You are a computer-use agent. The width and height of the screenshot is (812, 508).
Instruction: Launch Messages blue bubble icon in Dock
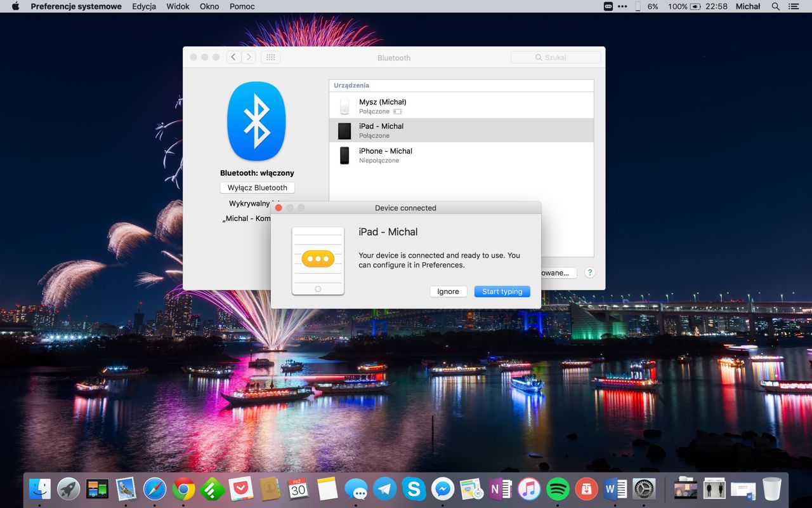click(x=357, y=489)
